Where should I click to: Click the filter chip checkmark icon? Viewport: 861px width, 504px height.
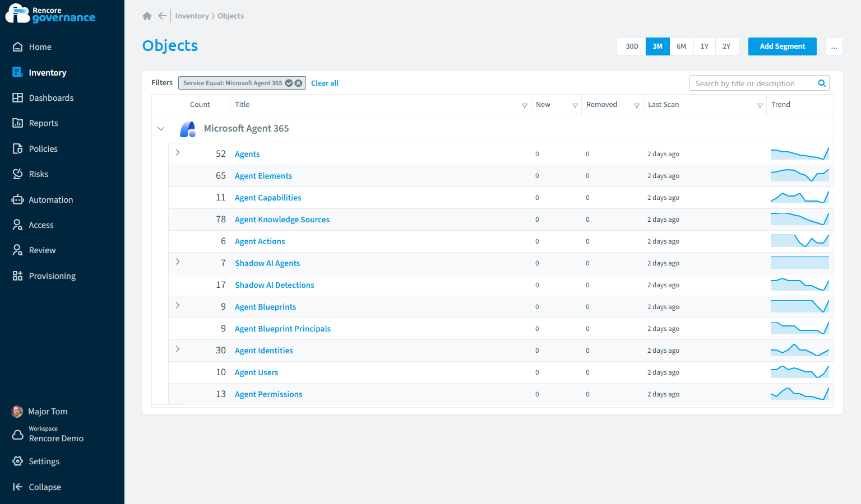pos(289,83)
